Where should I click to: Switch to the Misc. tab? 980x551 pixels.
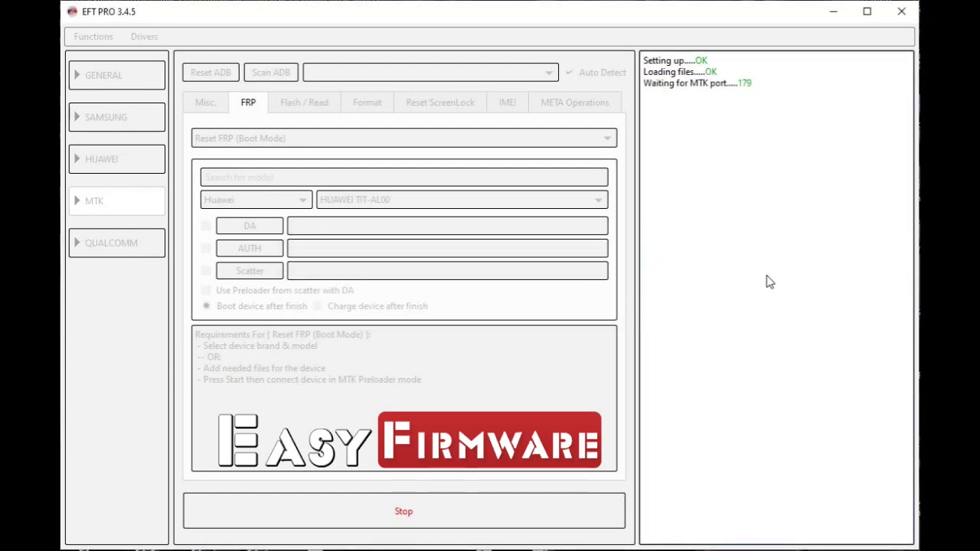(205, 103)
